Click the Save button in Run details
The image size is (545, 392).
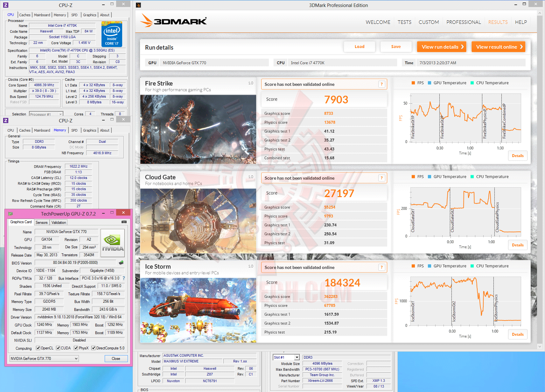tap(396, 47)
